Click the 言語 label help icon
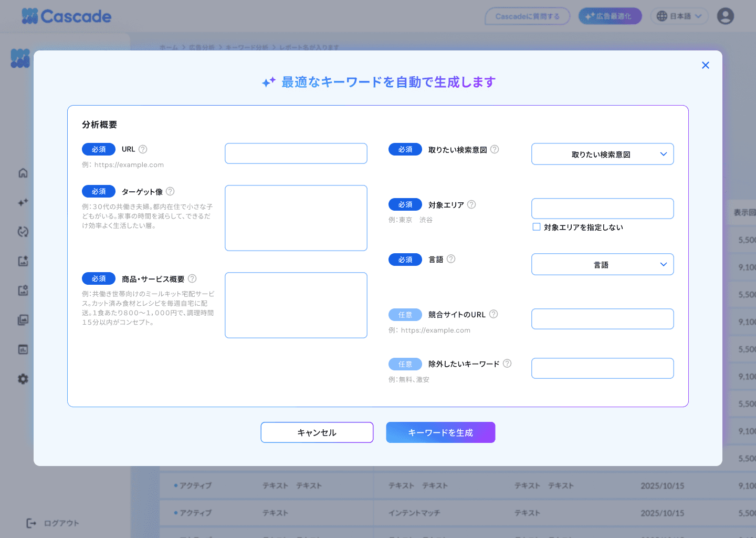The height and width of the screenshot is (538, 756). tap(451, 259)
